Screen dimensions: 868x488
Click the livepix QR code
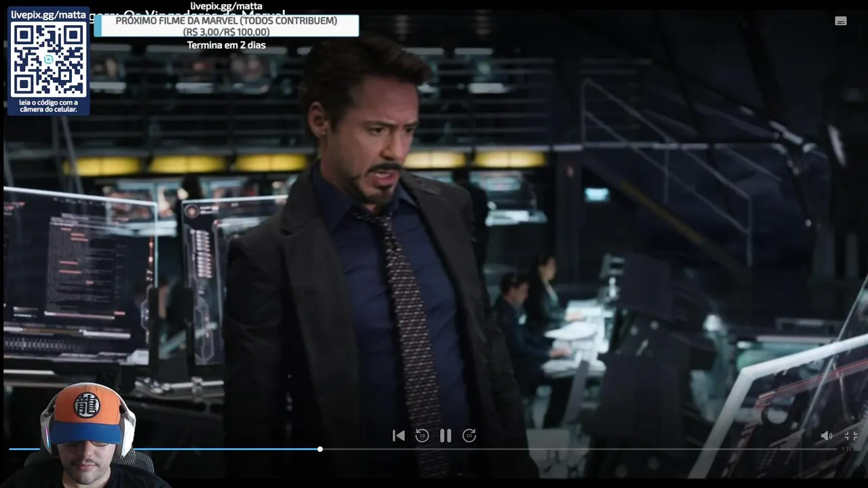[48, 60]
